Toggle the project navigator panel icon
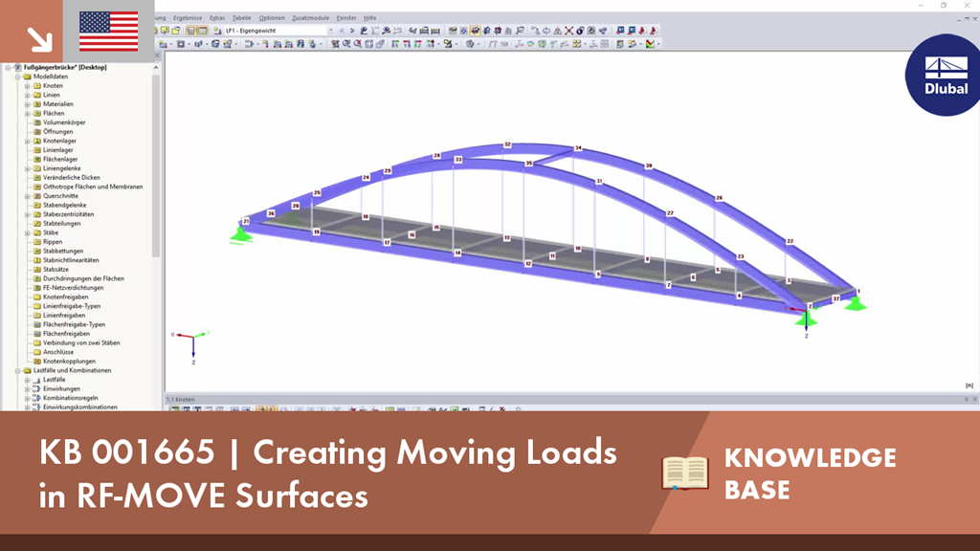 click(x=190, y=30)
